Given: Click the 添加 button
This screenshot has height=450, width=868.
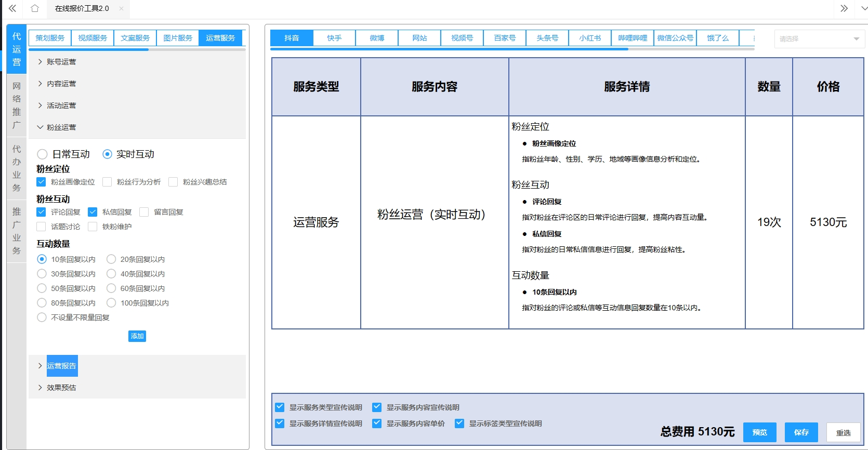Looking at the screenshot, I should point(137,336).
